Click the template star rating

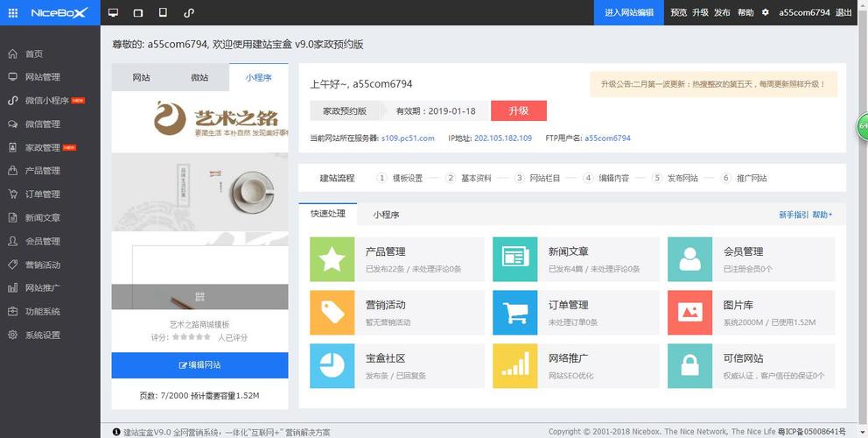point(191,336)
